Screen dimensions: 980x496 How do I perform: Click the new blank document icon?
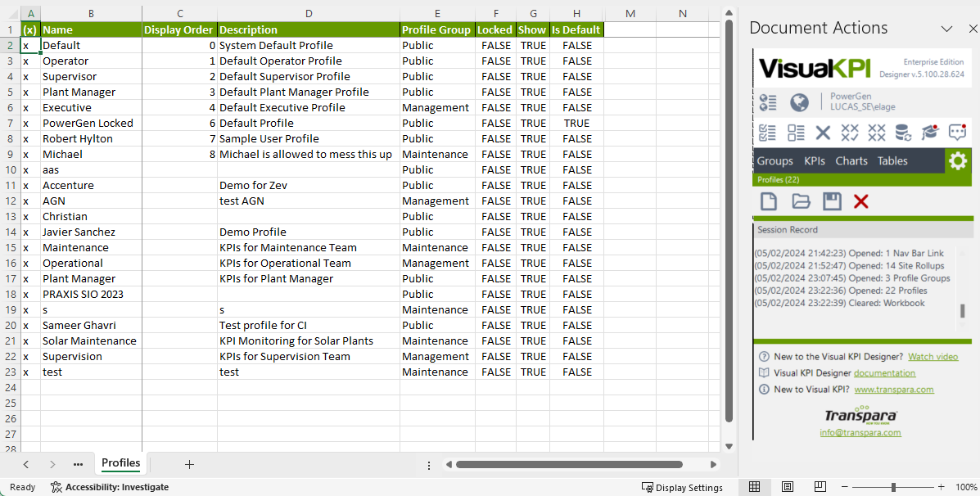[x=769, y=201]
